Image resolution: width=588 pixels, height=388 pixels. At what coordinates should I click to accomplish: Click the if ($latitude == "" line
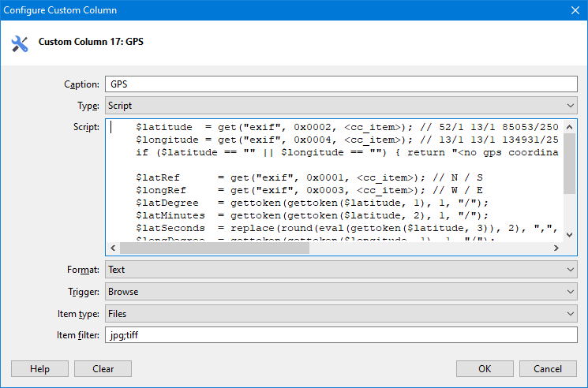pos(346,153)
